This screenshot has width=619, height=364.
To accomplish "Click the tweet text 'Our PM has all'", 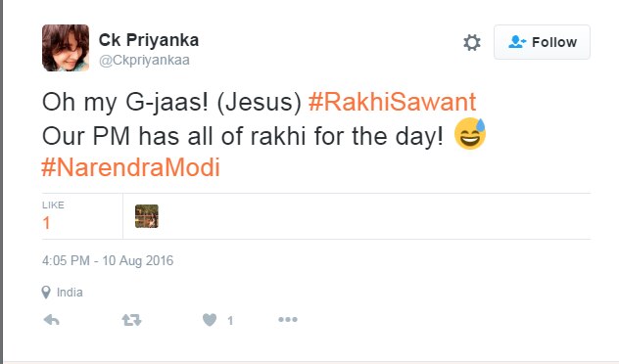I will pyautogui.click(x=112, y=136).
